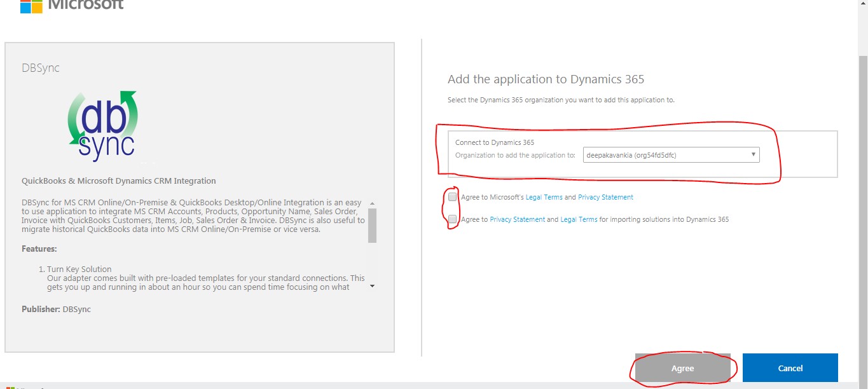Click the description text scrollbar thumb

pyautogui.click(x=372, y=225)
